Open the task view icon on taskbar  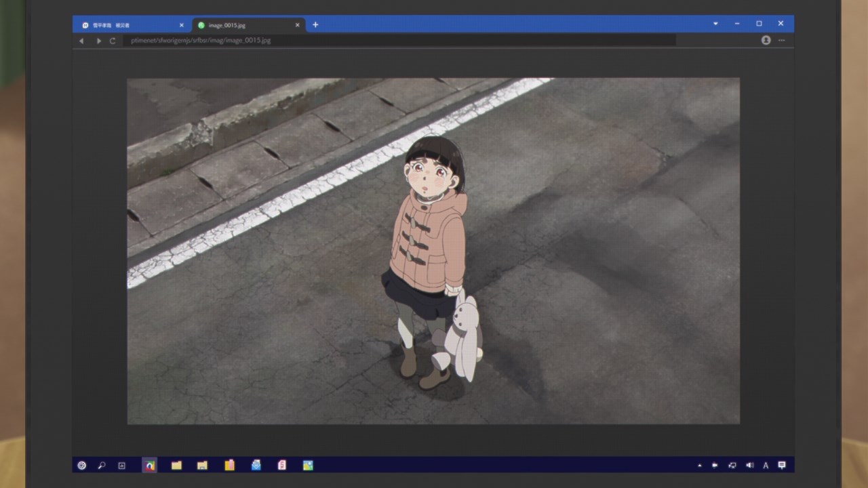click(x=122, y=466)
